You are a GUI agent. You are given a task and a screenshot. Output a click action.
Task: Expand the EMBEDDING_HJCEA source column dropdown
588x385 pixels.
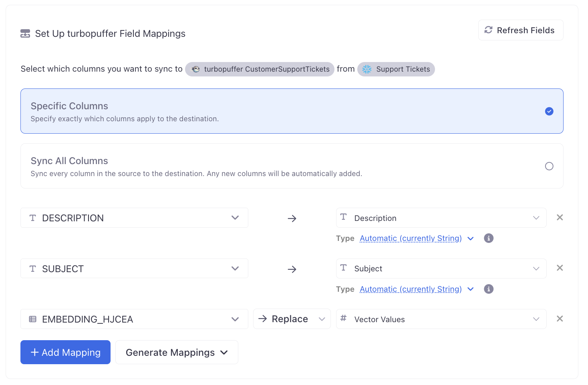134,319
